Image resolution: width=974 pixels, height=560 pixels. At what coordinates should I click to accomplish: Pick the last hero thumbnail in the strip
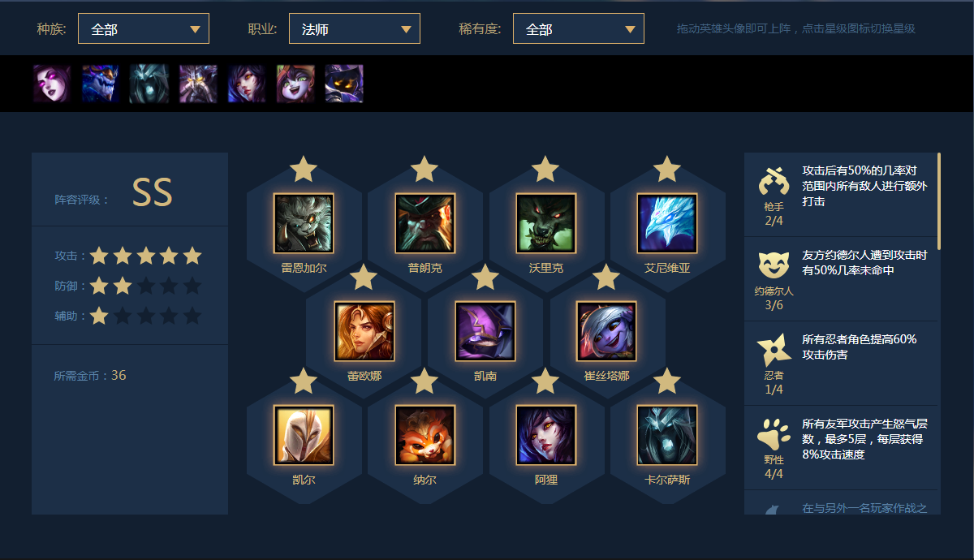(344, 84)
